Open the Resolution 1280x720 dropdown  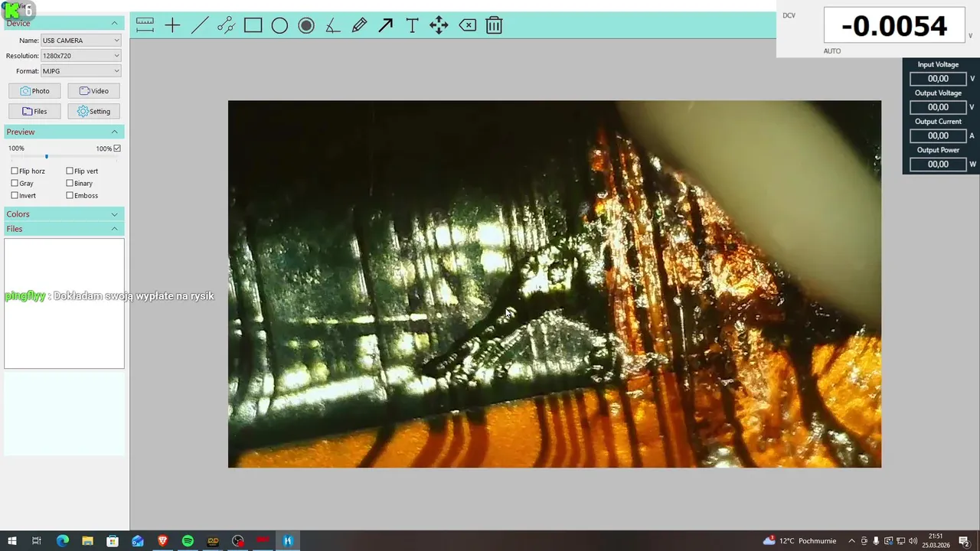[81, 56]
